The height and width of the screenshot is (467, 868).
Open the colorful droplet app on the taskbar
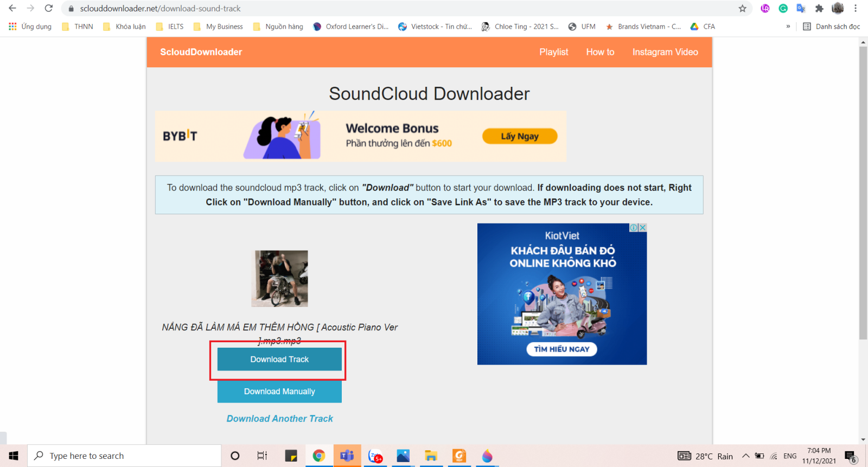[x=487, y=456]
